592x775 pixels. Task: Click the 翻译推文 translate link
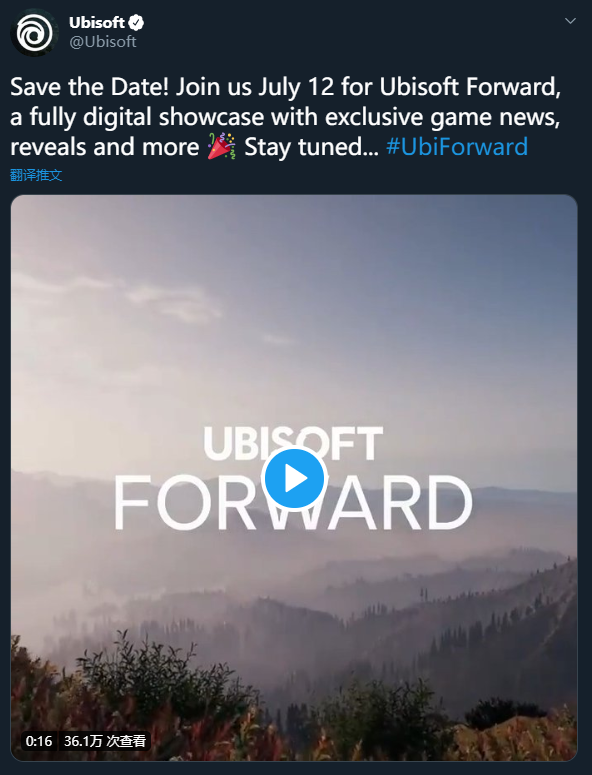[36, 175]
